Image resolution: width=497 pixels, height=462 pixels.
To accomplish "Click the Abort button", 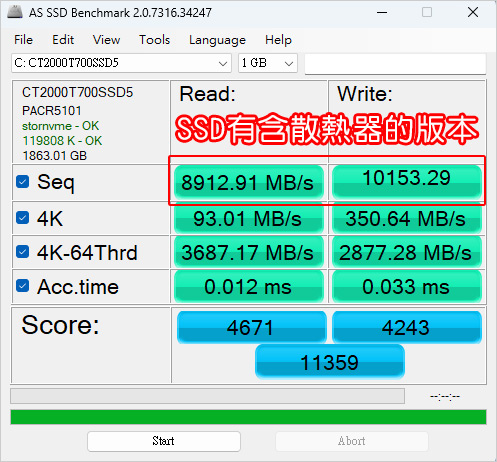I will [352, 441].
